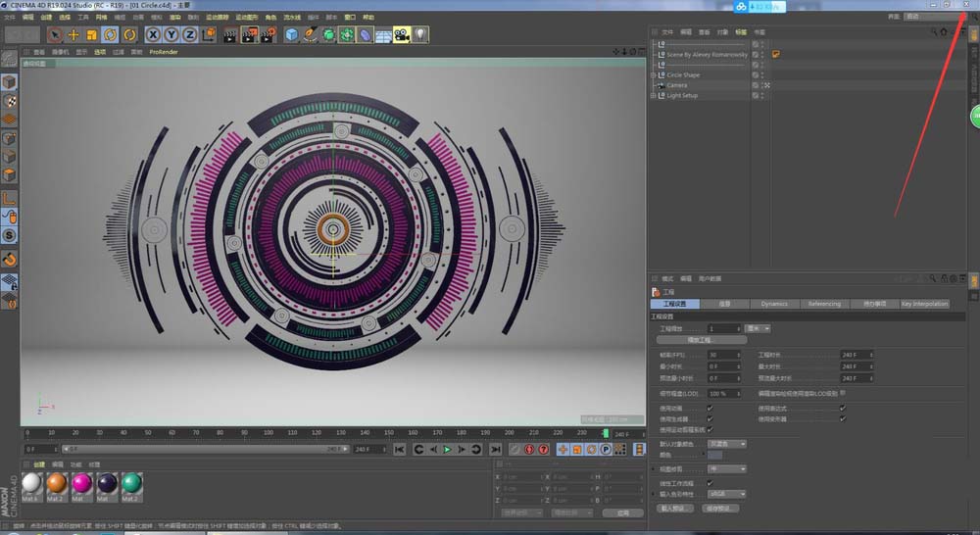Click the Camera object icon in toolbar
The image size is (980, 535).
(x=401, y=34)
